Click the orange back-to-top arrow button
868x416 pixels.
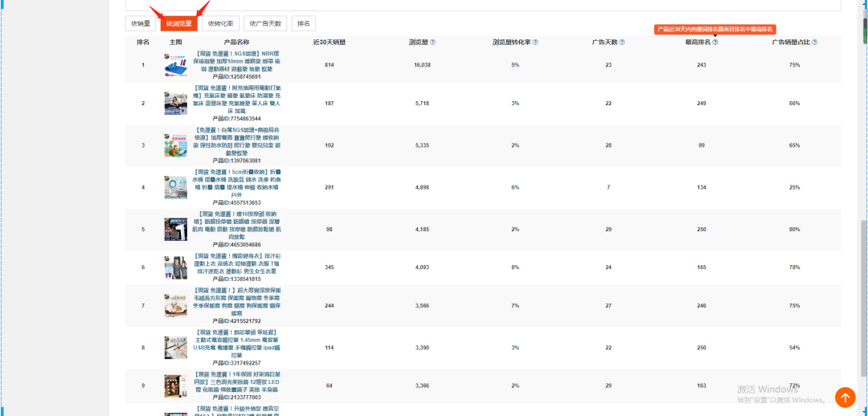click(845, 397)
